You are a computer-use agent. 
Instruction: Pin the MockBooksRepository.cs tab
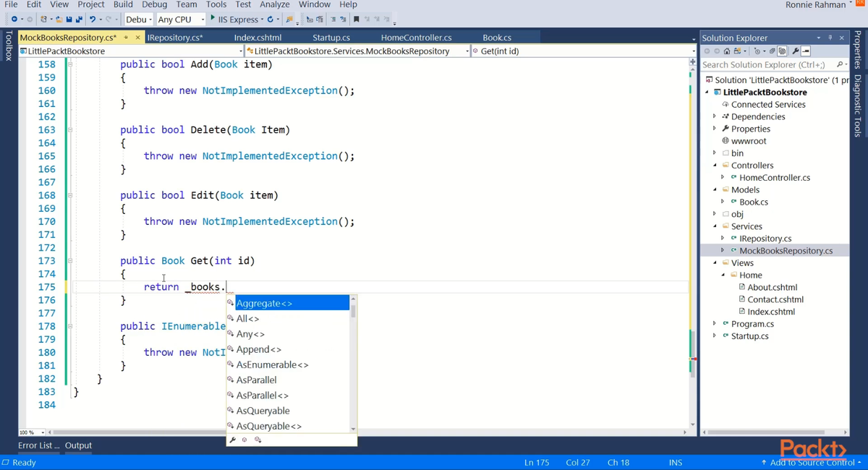[127, 38]
